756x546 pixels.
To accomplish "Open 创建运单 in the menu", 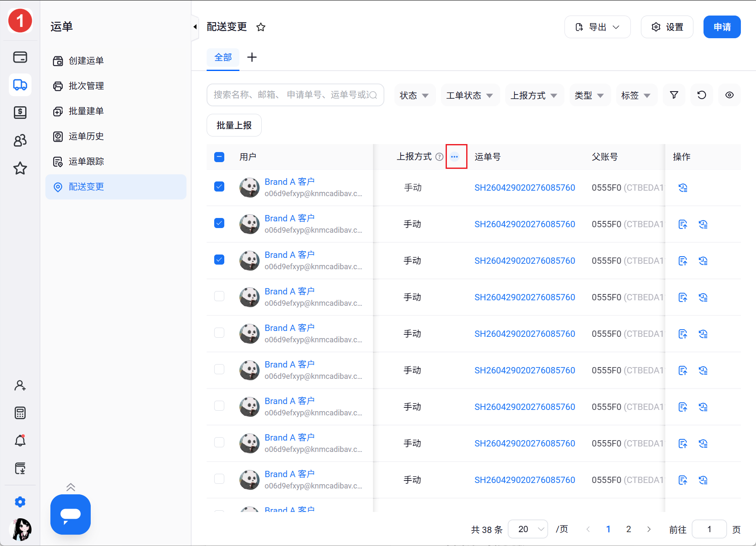I will [x=115, y=61].
